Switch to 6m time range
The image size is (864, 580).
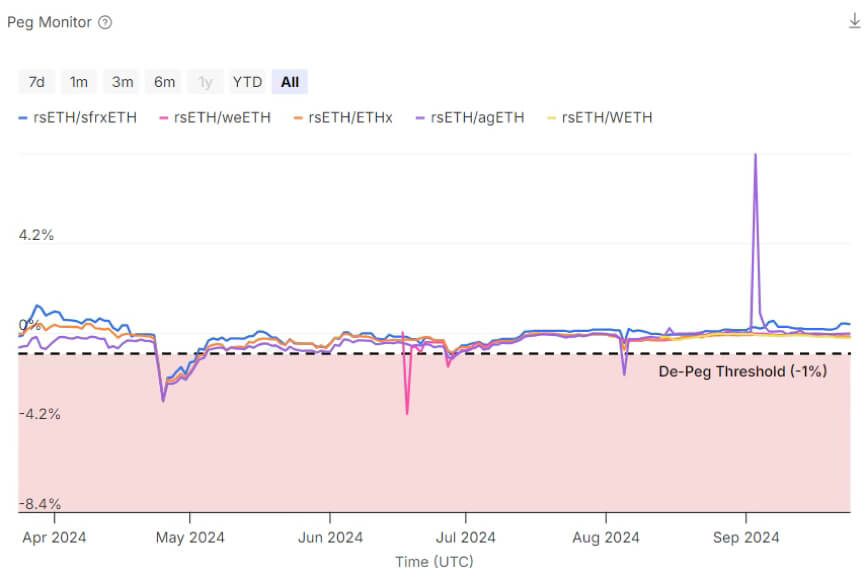(x=165, y=82)
